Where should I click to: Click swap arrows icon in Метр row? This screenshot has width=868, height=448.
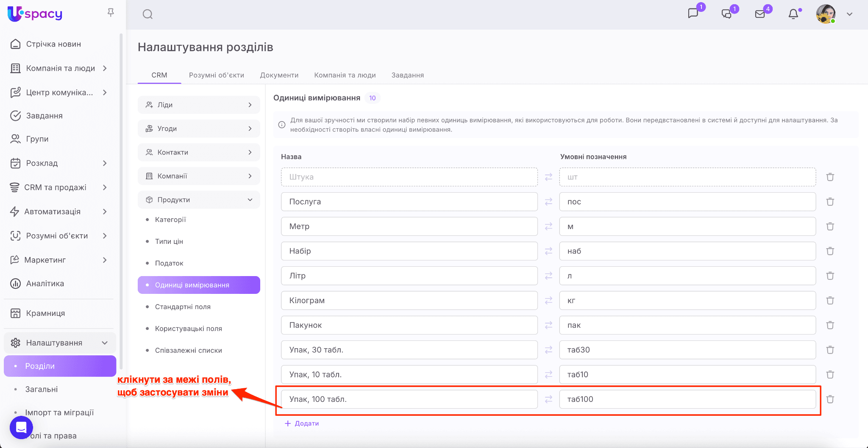click(548, 227)
